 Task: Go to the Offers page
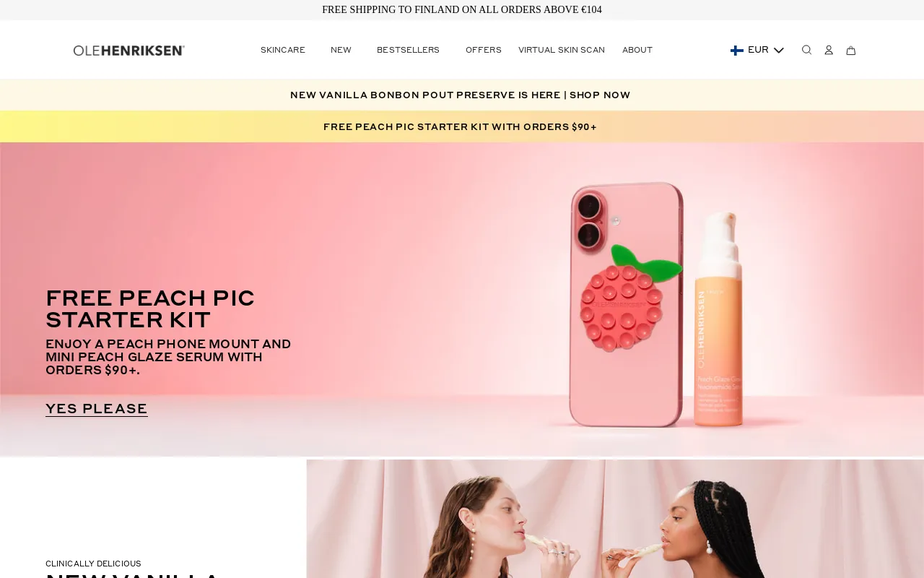tap(484, 50)
